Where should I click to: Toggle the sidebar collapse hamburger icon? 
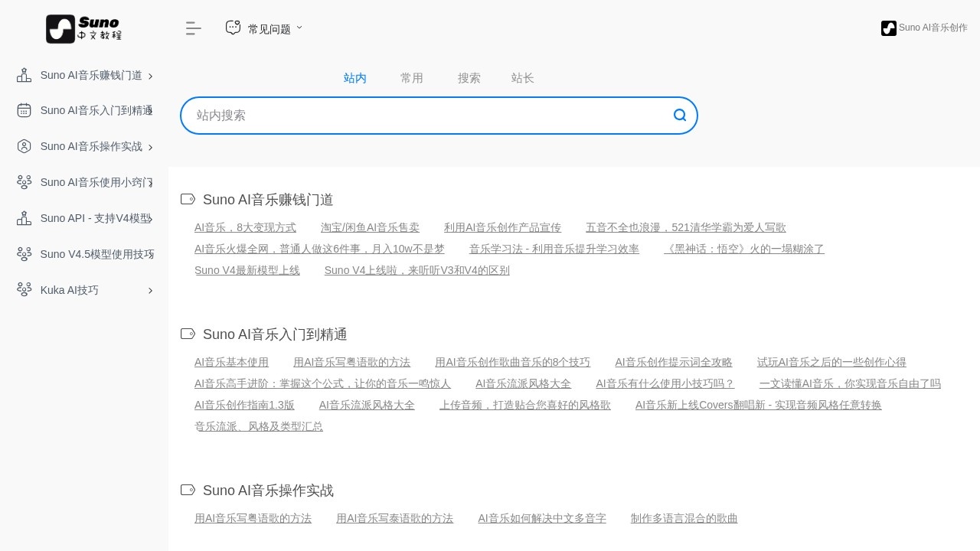(194, 28)
